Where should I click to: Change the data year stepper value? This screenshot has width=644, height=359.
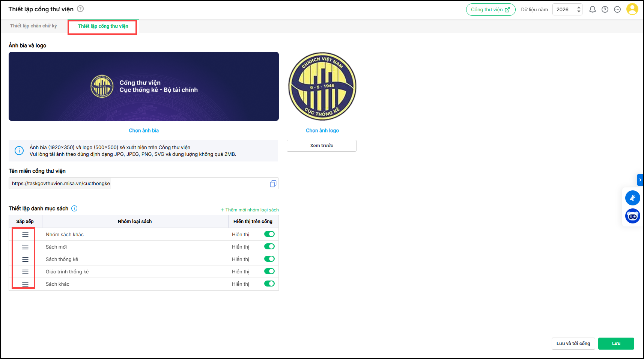pos(579,9)
